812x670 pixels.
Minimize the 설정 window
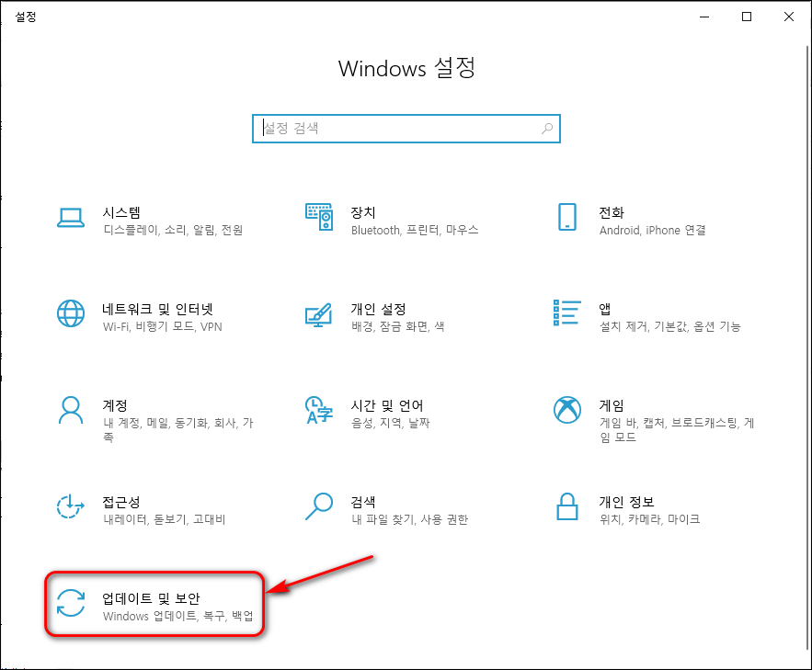pyautogui.click(x=704, y=17)
